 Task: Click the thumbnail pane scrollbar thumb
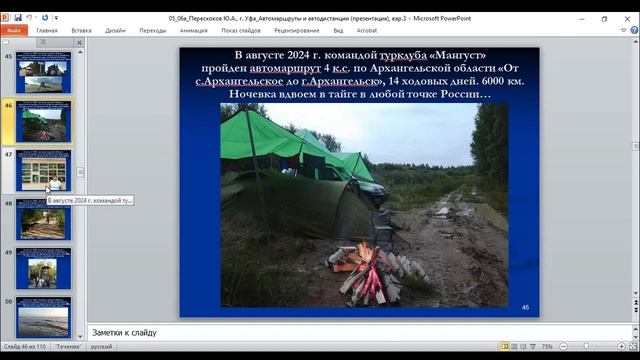point(80,172)
